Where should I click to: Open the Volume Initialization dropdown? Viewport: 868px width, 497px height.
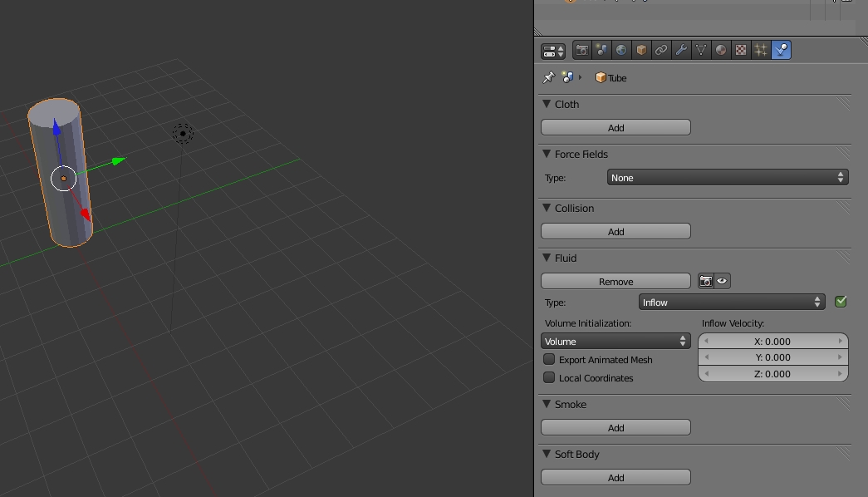[x=615, y=342]
